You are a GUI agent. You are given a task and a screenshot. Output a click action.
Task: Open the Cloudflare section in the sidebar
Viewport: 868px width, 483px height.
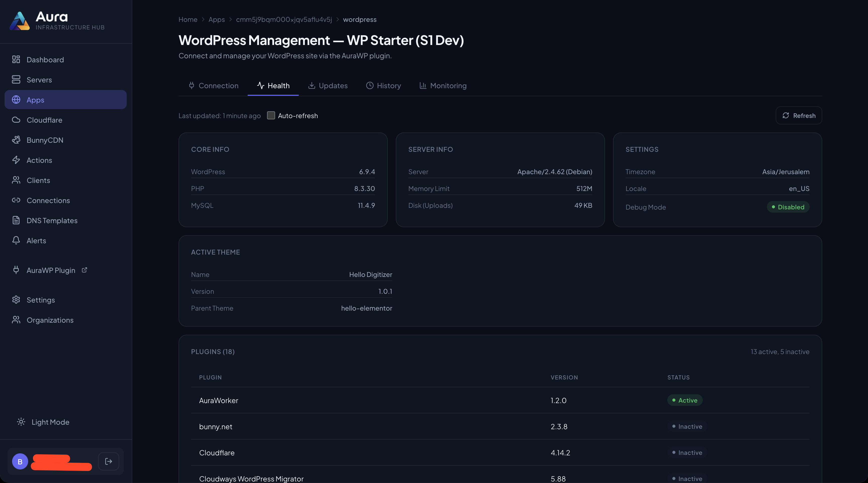pos(44,120)
